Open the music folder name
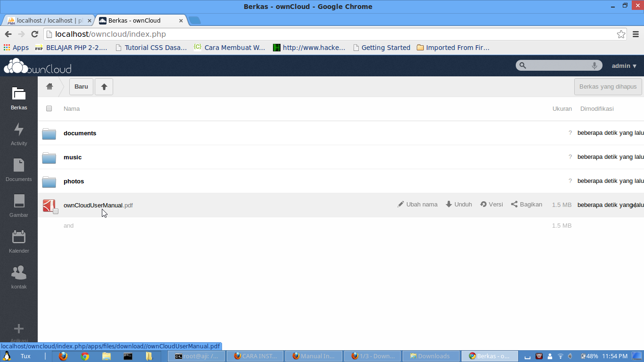644x362 pixels. (x=73, y=157)
